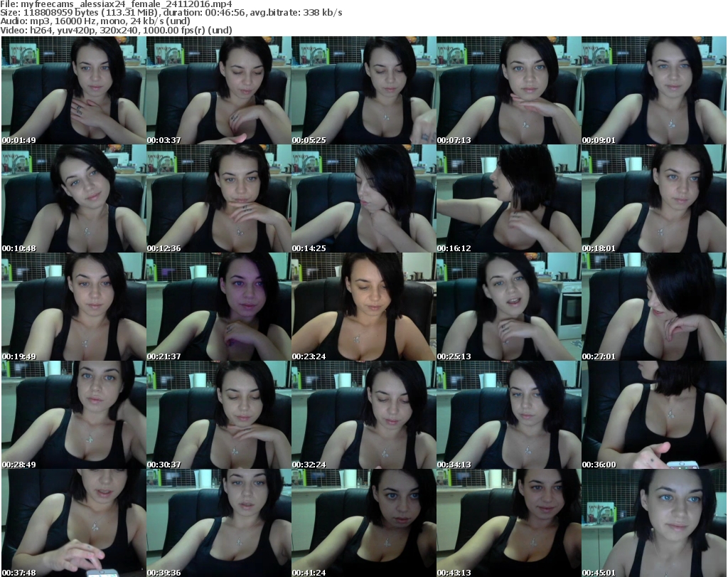Click the Video h264 info line
The image size is (728, 577).
pyautogui.click(x=116, y=30)
